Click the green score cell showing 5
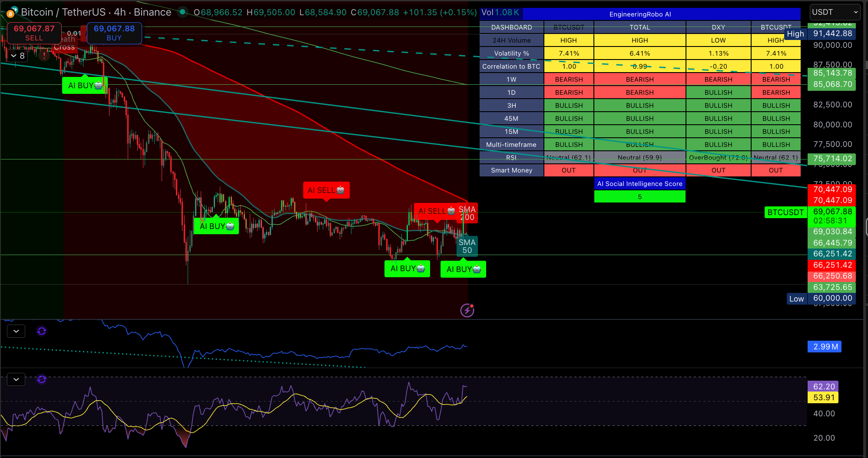This screenshot has width=868, height=458. (639, 196)
